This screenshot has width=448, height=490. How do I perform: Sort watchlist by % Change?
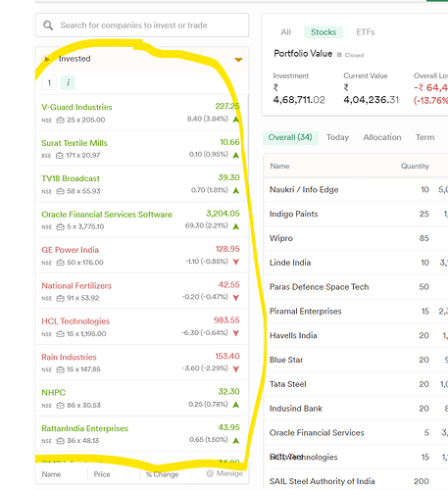click(x=163, y=474)
